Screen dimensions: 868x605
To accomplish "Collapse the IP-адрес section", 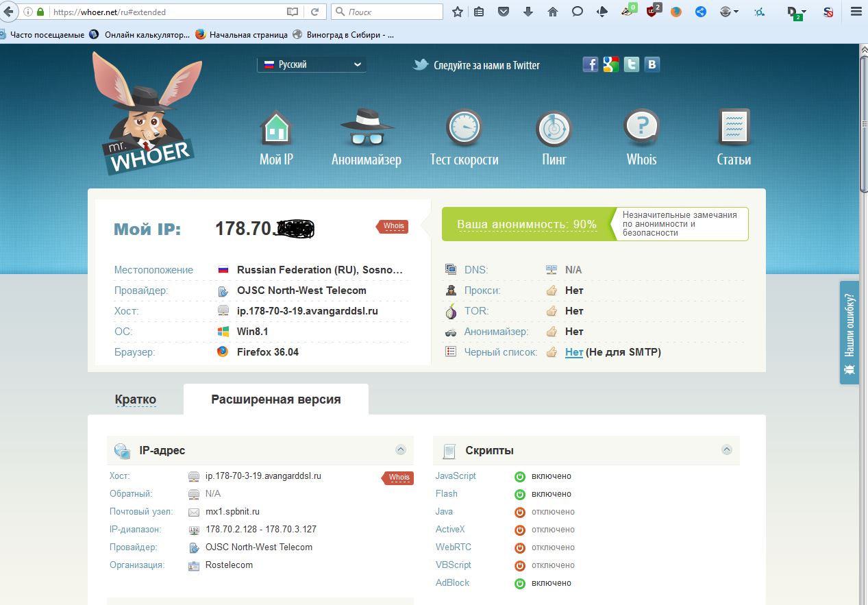I will click(401, 450).
